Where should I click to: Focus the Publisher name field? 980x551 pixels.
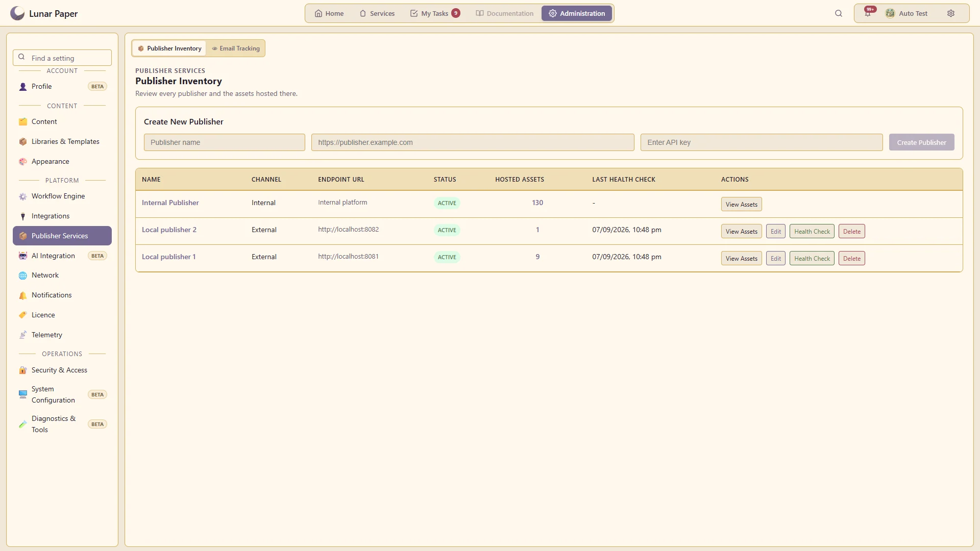click(x=224, y=142)
